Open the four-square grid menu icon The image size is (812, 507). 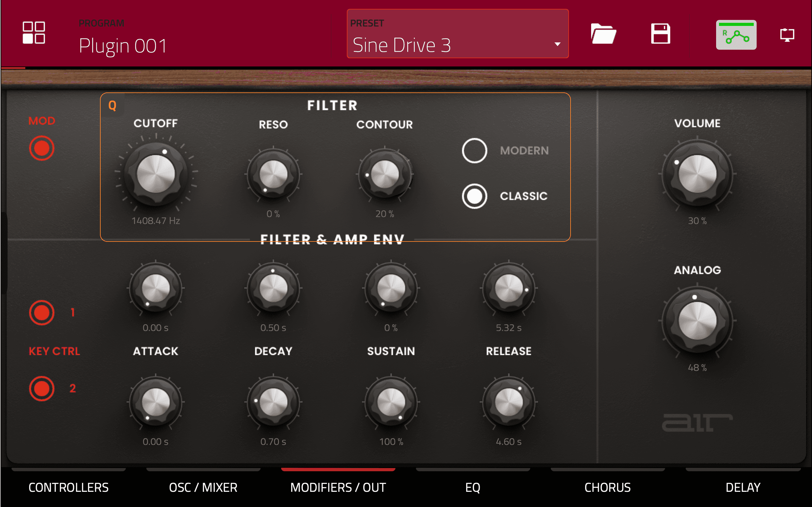(34, 33)
